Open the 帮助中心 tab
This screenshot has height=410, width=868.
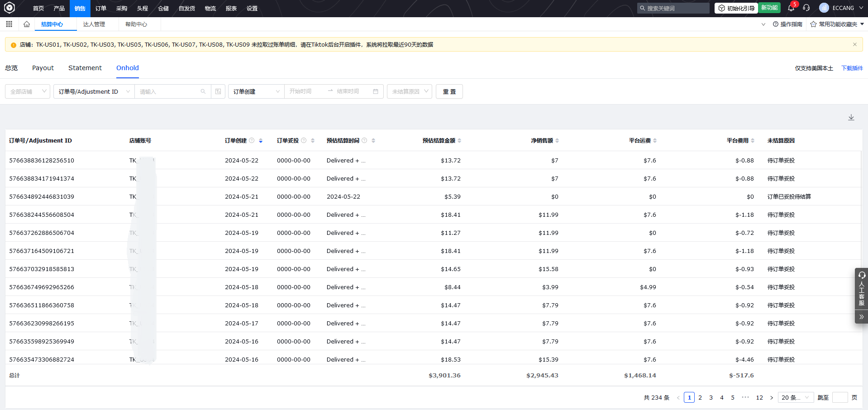(136, 24)
